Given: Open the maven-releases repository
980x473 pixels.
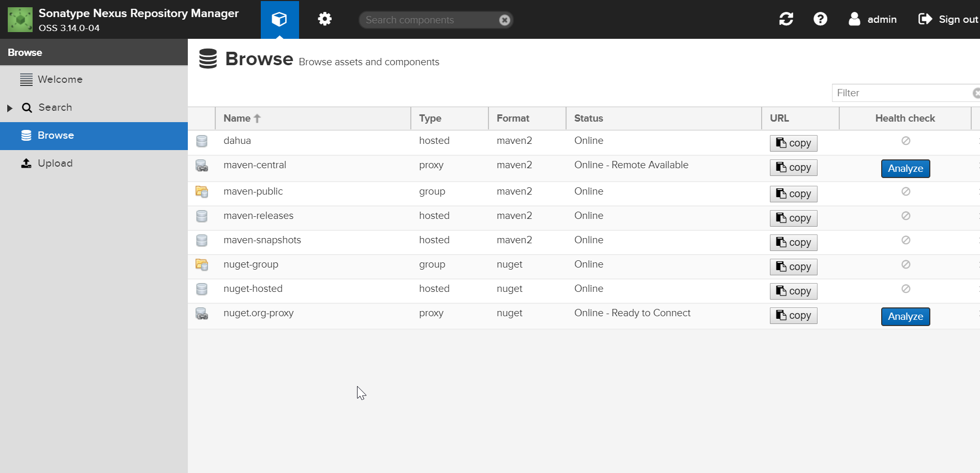Looking at the screenshot, I should point(584,218).
